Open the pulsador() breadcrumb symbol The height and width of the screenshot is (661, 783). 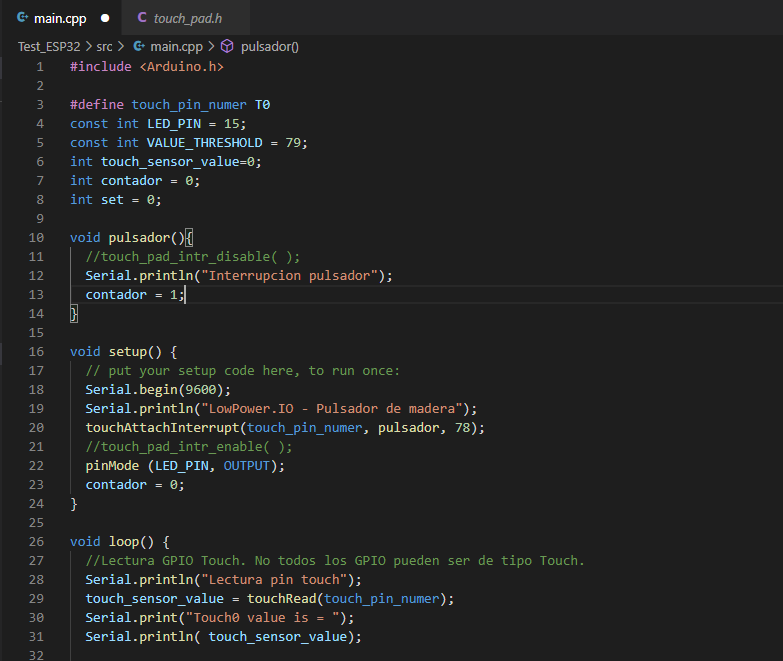tap(270, 46)
